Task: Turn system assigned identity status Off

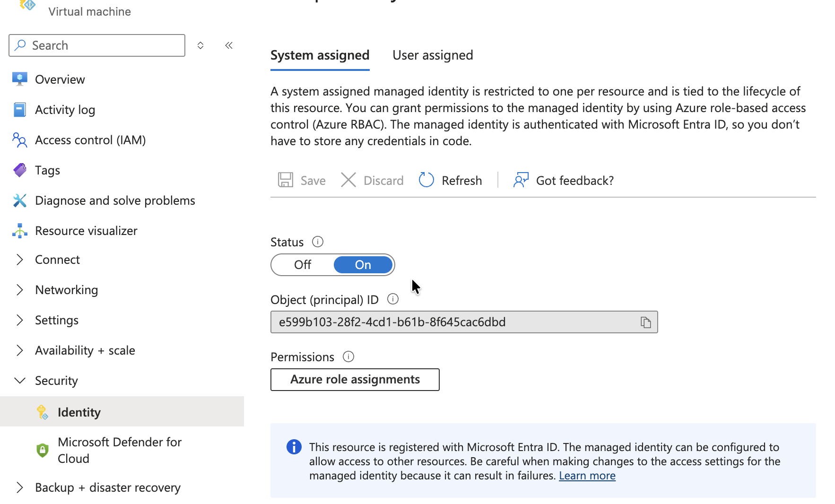Action: pyautogui.click(x=302, y=265)
